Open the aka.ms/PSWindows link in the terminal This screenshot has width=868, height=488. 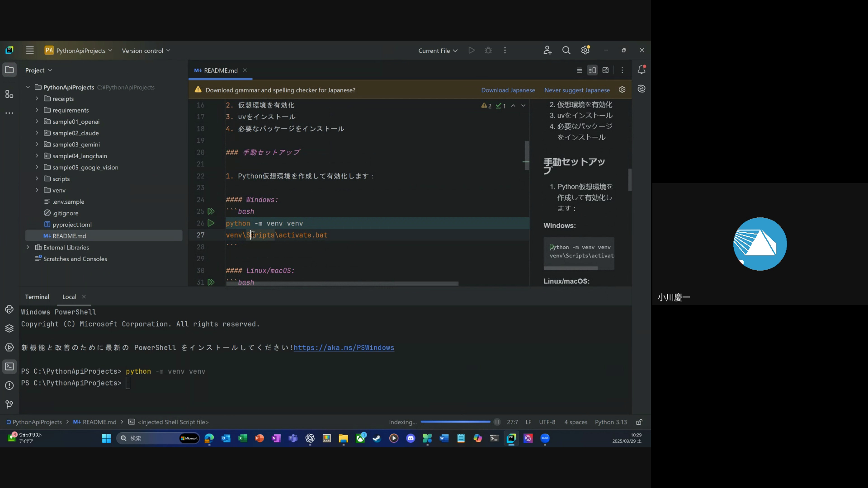(x=344, y=347)
